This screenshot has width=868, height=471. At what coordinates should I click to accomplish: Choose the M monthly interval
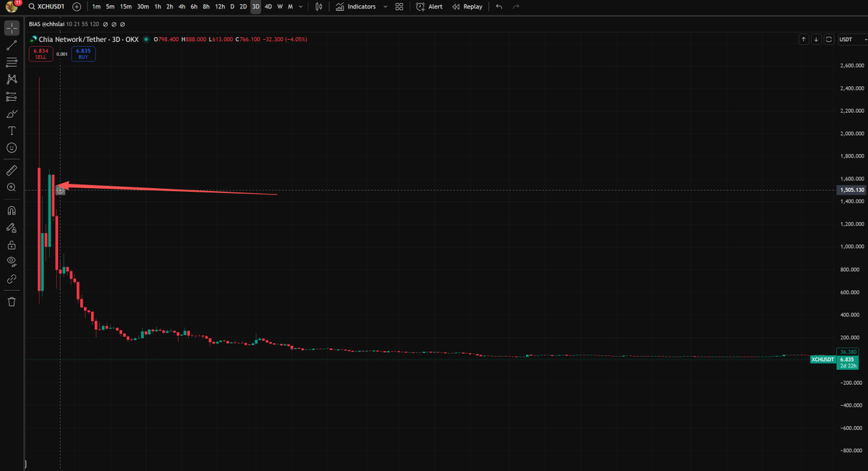(x=290, y=7)
